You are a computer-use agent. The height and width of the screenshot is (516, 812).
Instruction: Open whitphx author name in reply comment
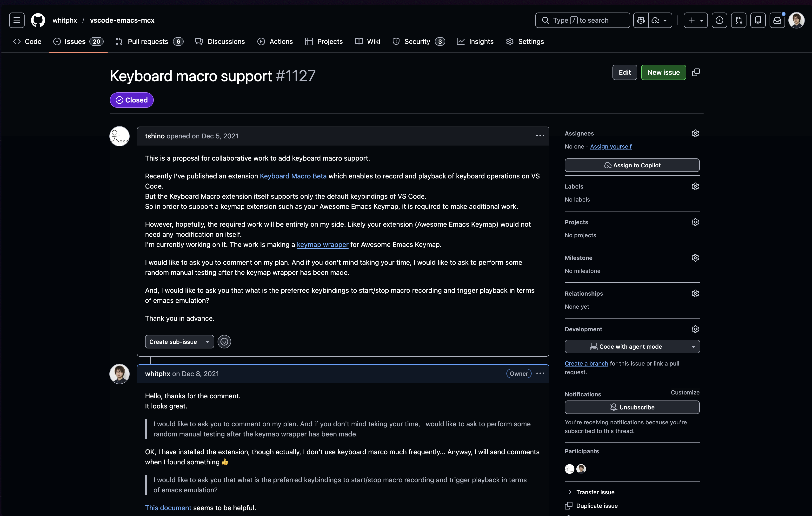click(158, 373)
